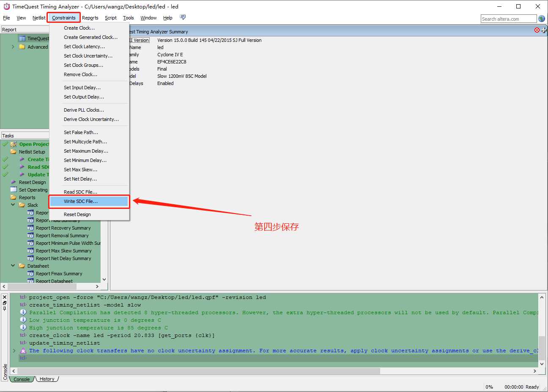Select Set False Path menu entry
Viewport: 548px width, 392px height.
point(89,132)
